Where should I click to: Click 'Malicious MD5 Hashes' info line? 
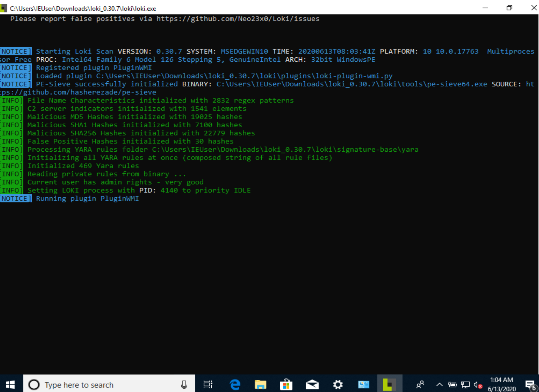tap(135, 117)
